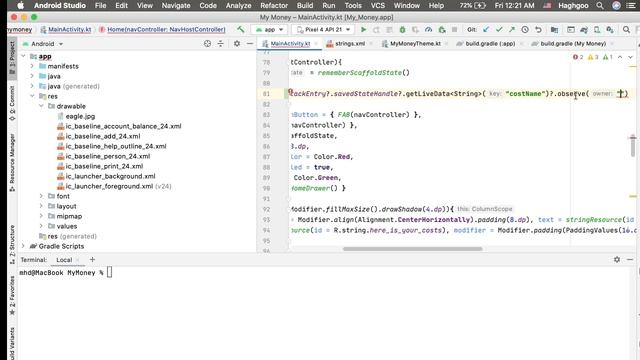Open the app run configuration dropdown
Viewport: 640px width, 360px height.
pos(269,30)
